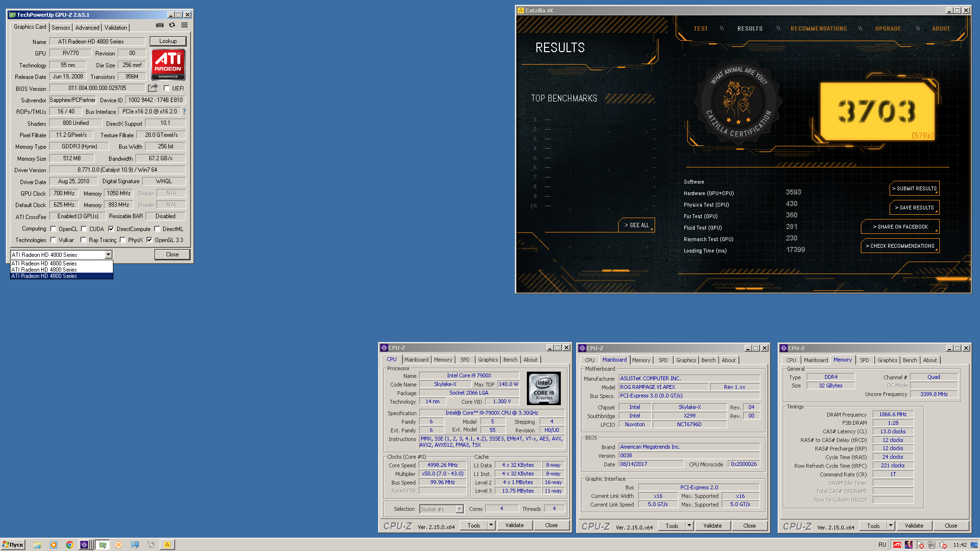
Task: Collapse the GPU selection combo box arrow
Action: pos(109,255)
